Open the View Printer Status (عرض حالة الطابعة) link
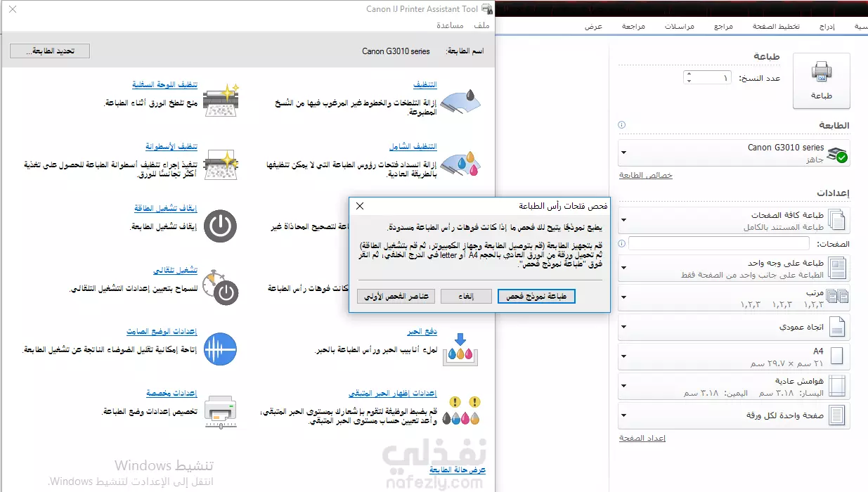The width and height of the screenshot is (868, 492). [x=458, y=470]
